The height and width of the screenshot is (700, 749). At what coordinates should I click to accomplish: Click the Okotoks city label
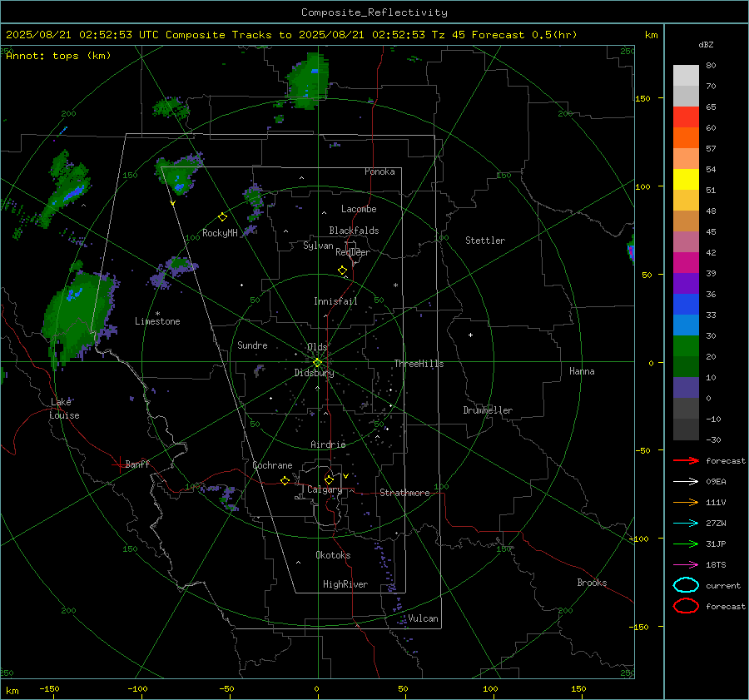(333, 555)
